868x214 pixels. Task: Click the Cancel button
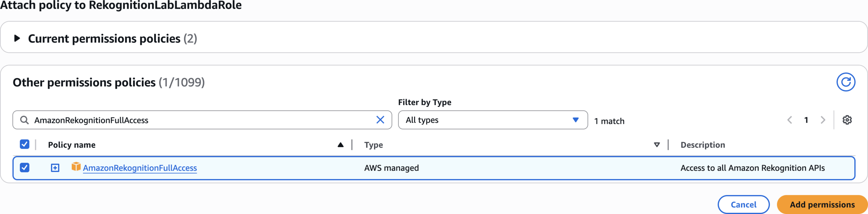[x=743, y=205]
